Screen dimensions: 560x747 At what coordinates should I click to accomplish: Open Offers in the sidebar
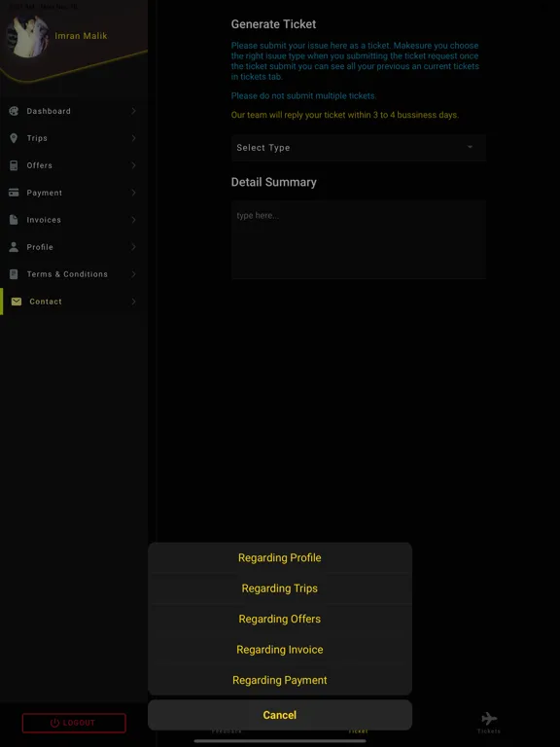(74, 165)
